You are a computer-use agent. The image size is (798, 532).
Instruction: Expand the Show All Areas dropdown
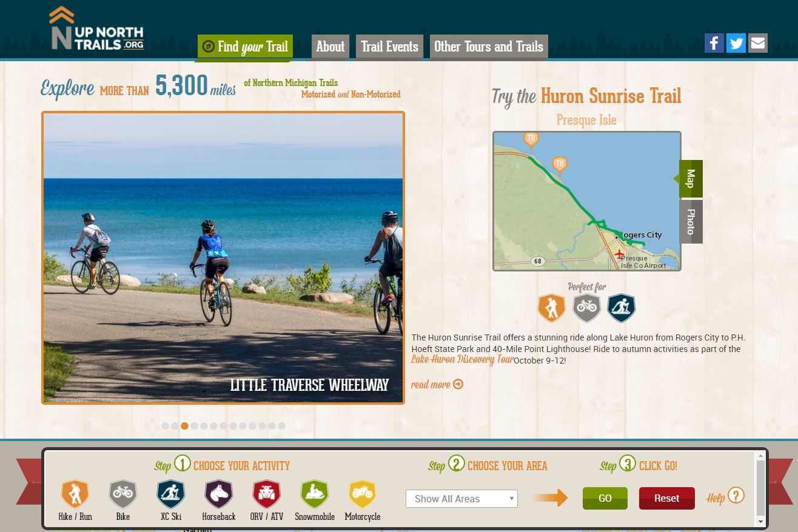461,499
